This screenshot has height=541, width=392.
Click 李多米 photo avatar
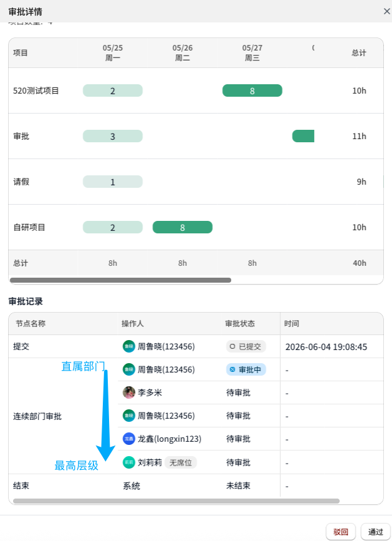point(129,392)
